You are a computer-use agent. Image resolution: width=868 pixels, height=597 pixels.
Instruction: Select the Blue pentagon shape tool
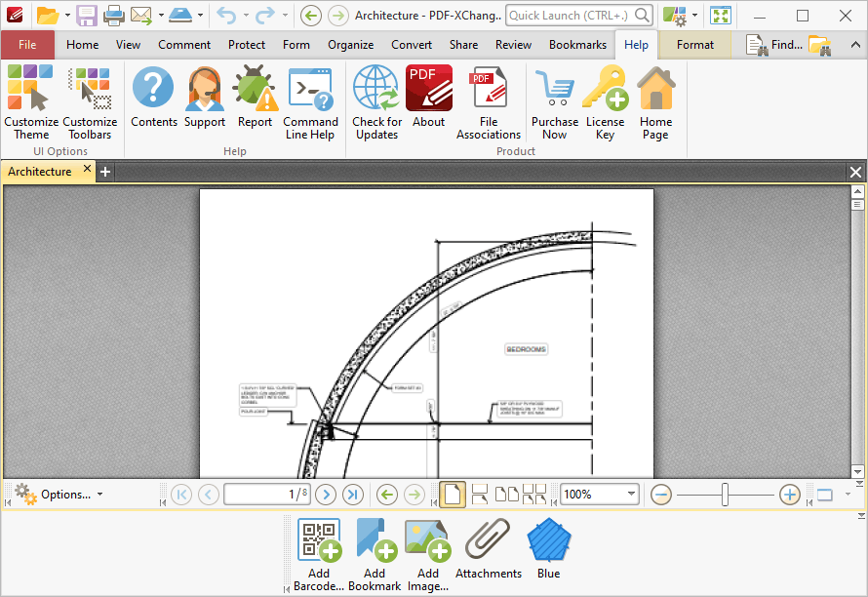click(x=548, y=548)
